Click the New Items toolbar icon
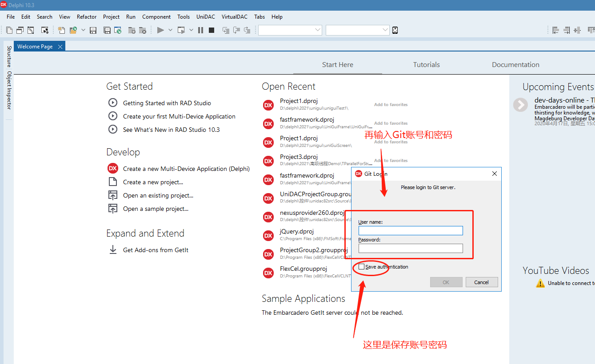This screenshot has height=364, width=595. [61, 30]
